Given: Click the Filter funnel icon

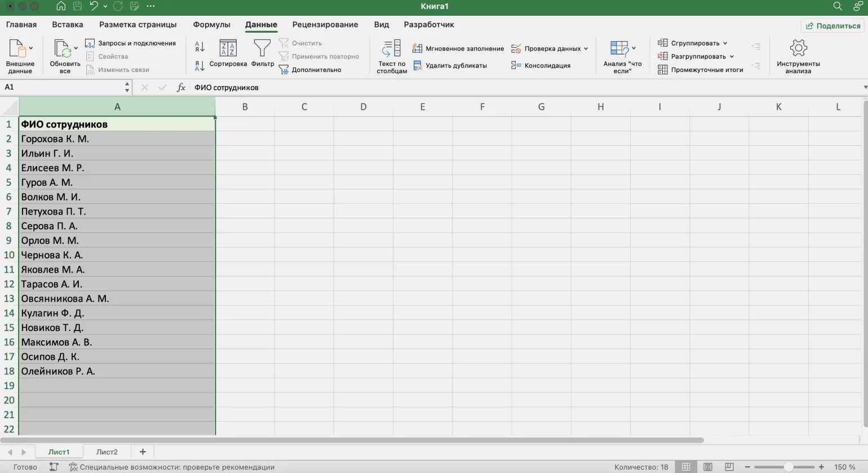Looking at the screenshot, I should point(262,50).
